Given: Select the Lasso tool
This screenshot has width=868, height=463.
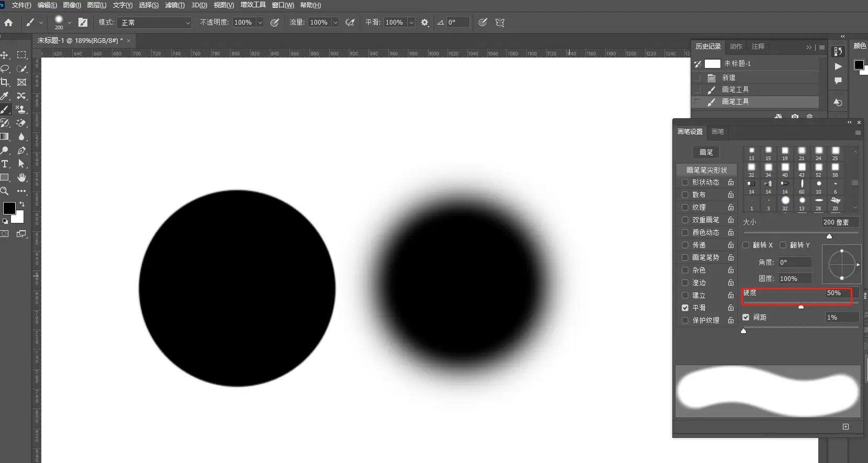Looking at the screenshot, I should tap(5, 69).
